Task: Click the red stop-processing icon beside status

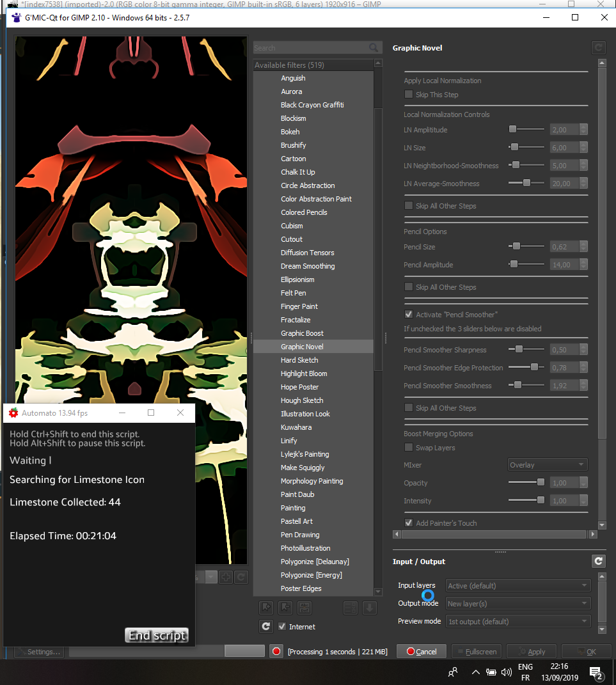Action: (276, 651)
